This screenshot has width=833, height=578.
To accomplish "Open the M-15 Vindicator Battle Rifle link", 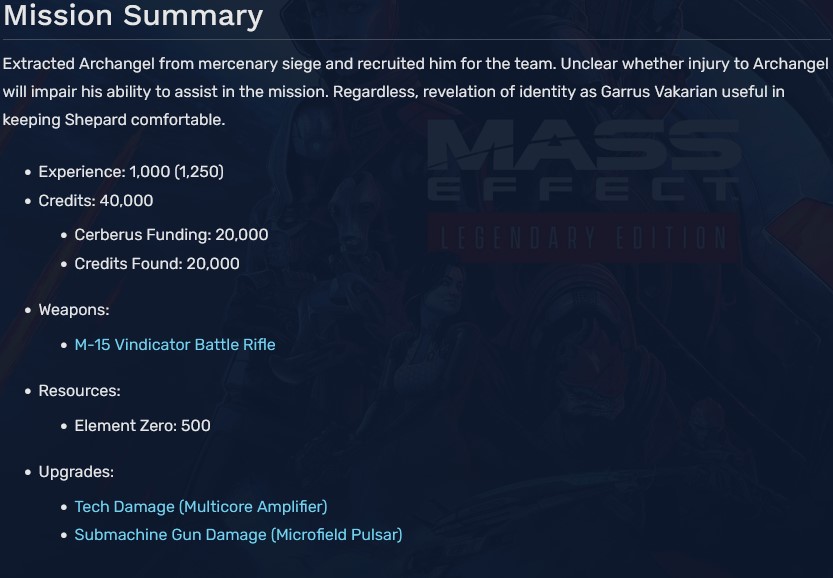I will pyautogui.click(x=175, y=345).
